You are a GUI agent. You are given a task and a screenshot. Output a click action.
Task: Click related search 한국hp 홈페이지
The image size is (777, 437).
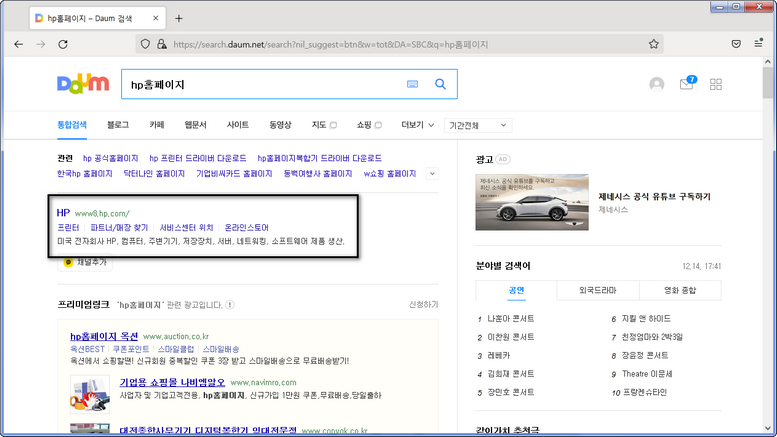click(x=85, y=173)
